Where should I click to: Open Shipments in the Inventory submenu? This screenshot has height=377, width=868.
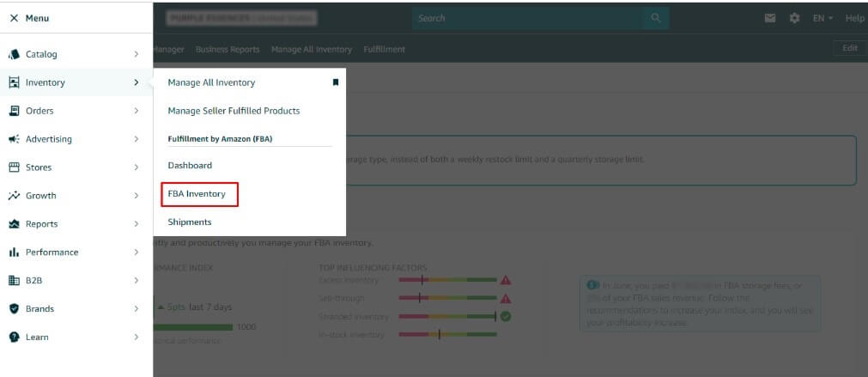[x=189, y=222]
